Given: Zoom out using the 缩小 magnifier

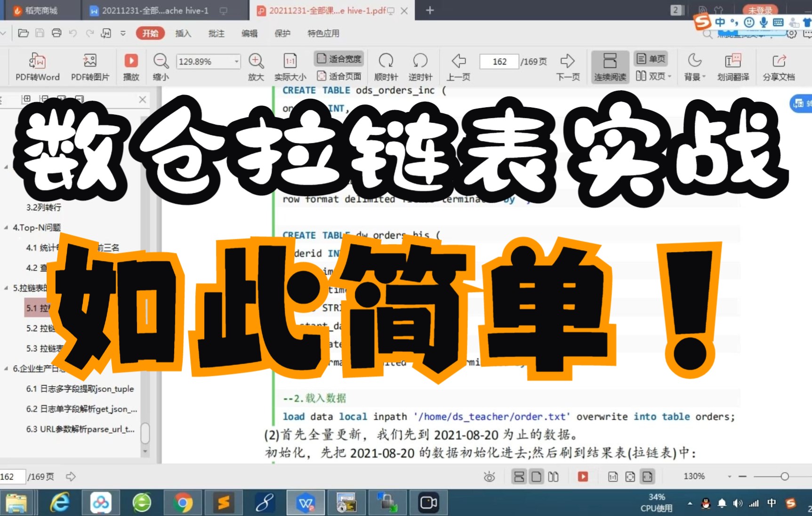Looking at the screenshot, I should pos(161,66).
